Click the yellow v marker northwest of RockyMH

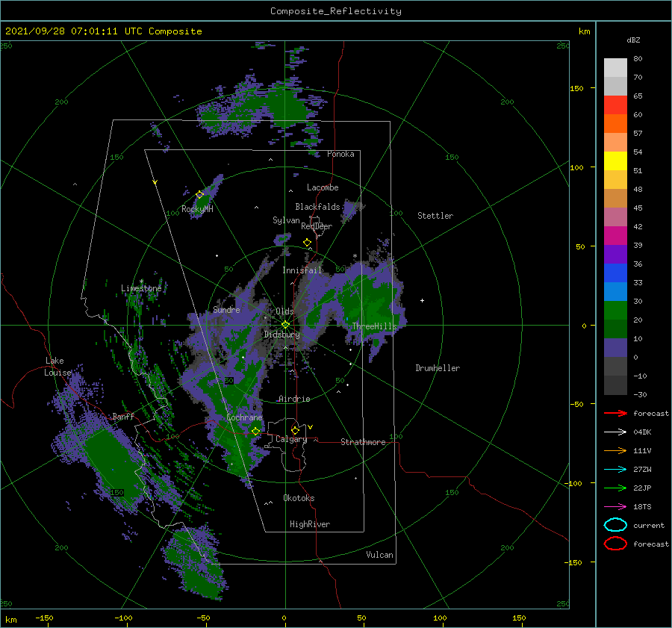coord(155,182)
